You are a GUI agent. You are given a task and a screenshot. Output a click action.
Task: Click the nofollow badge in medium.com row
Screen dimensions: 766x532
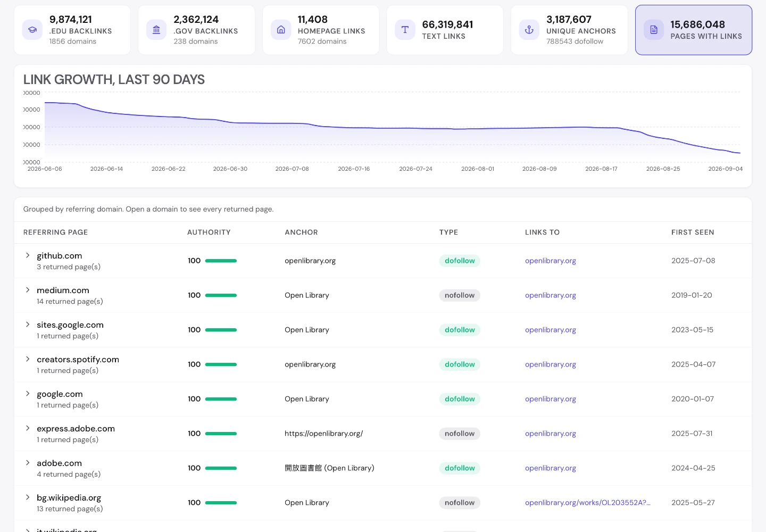(460, 295)
